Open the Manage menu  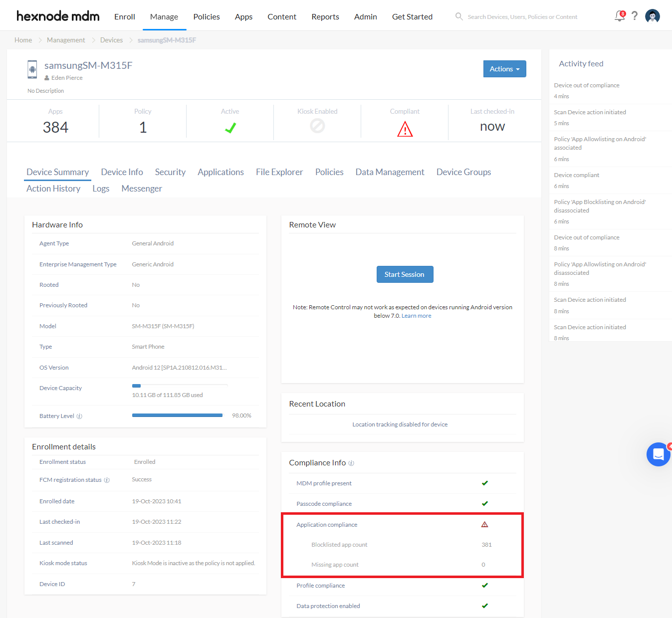point(164,16)
